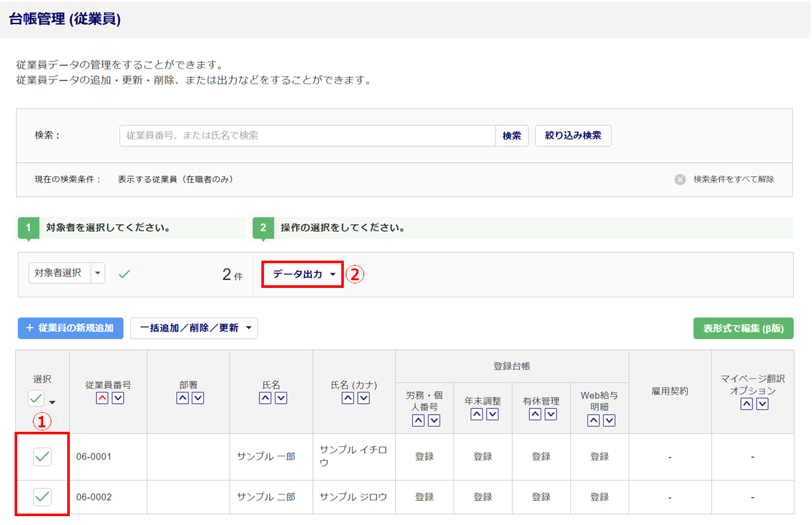Image resolution: width=812 pixels, height=525 pixels.
Task: Clear all search conditions X icon
Action: point(680,179)
